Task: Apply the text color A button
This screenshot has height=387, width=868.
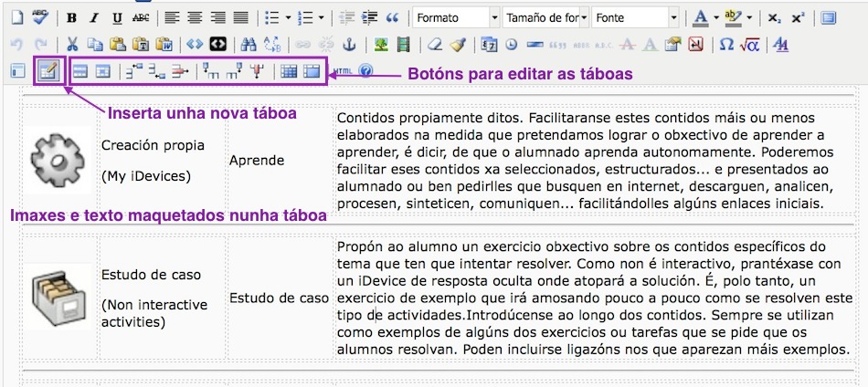Action: (x=701, y=17)
